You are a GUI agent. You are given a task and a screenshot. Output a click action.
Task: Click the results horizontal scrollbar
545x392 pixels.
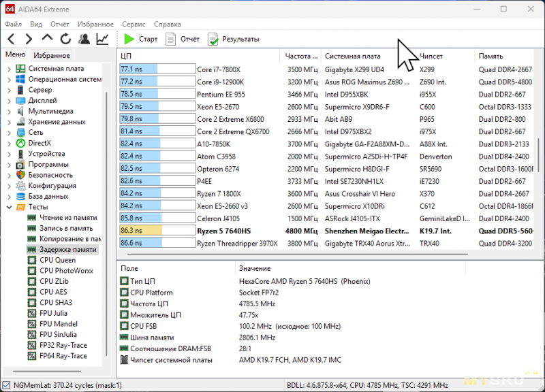297,254
